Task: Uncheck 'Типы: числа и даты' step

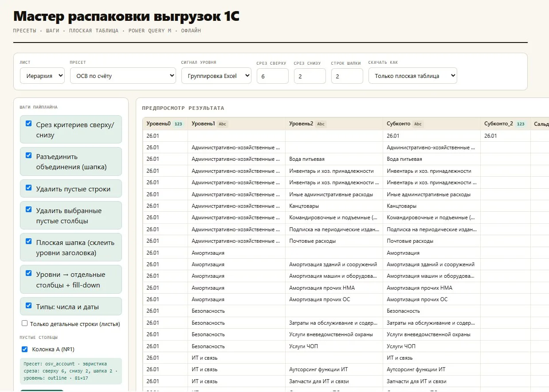Action: [x=29, y=306]
